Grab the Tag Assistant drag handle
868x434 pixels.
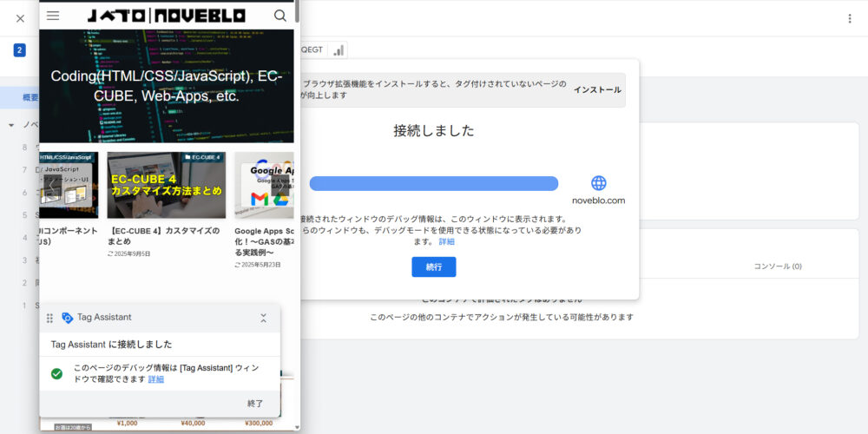(50, 319)
